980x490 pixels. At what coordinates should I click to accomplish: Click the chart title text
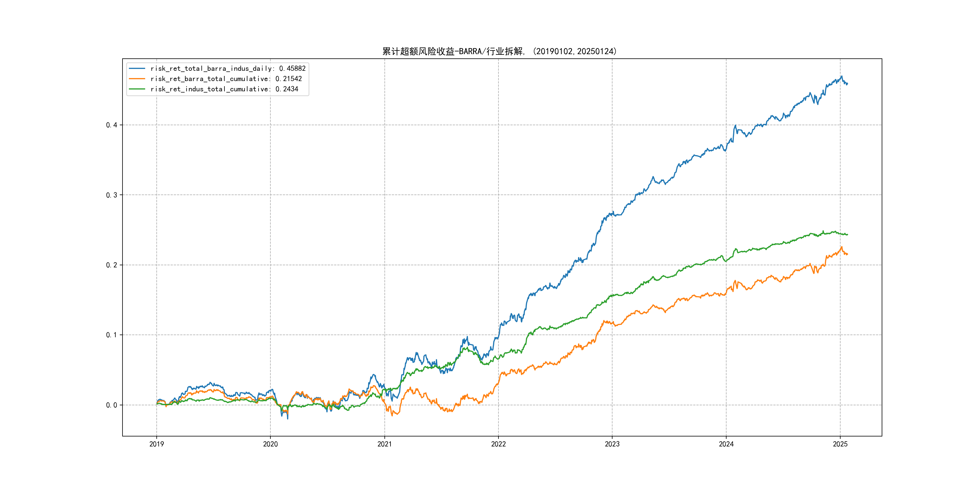pyautogui.click(x=499, y=51)
